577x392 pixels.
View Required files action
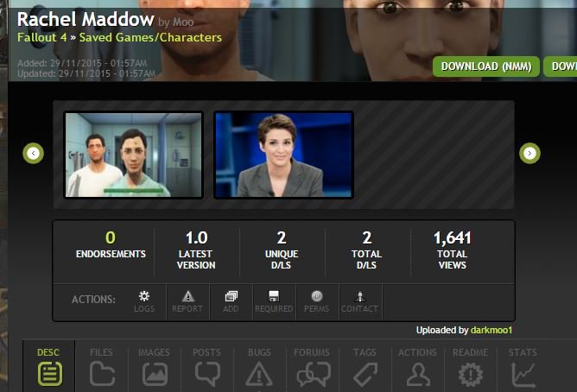[274, 302]
